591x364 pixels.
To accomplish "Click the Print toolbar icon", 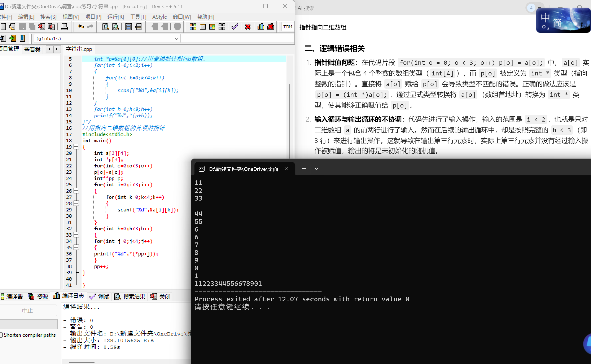I will 64,27.
